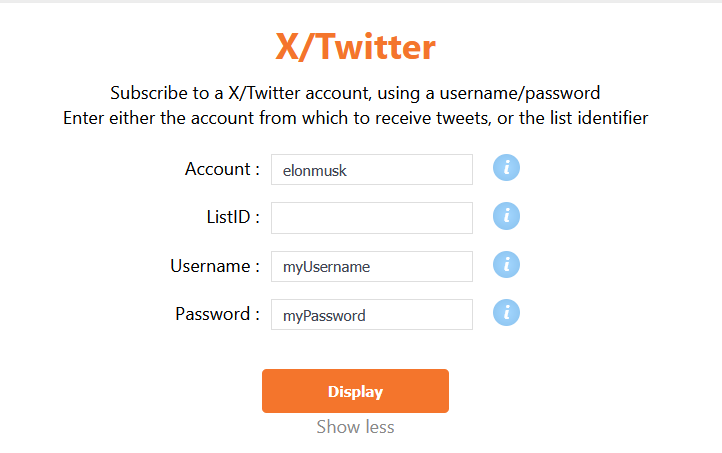This screenshot has width=722, height=453.
Task: Click the 'Enter either the account' instruction line
Action: click(355, 118)
